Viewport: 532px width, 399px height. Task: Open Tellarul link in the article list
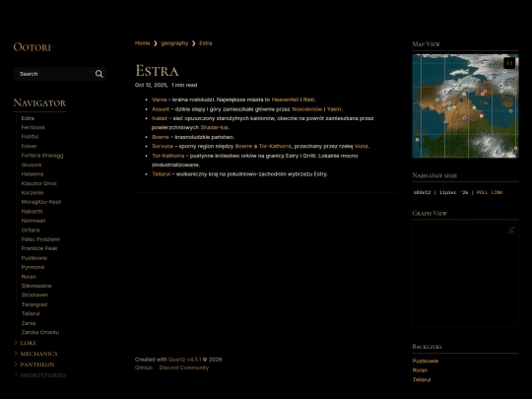pos(161,173)
